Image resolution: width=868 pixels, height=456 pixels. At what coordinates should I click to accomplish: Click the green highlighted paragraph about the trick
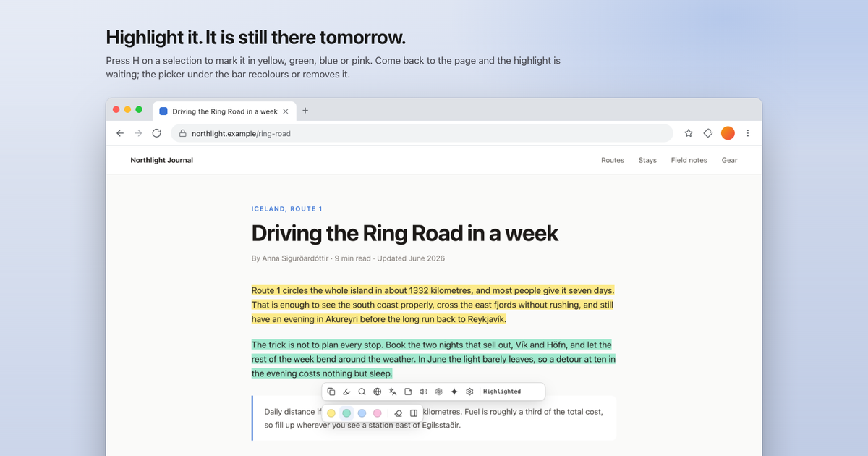pyautogui.click(x=433, y=359)
